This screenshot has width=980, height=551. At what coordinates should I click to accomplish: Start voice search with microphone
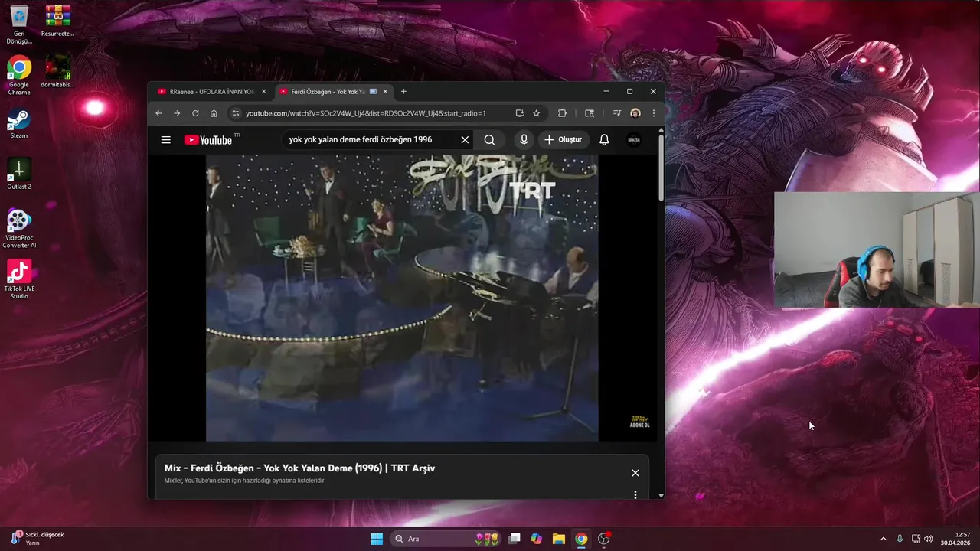tap(524, 140)
